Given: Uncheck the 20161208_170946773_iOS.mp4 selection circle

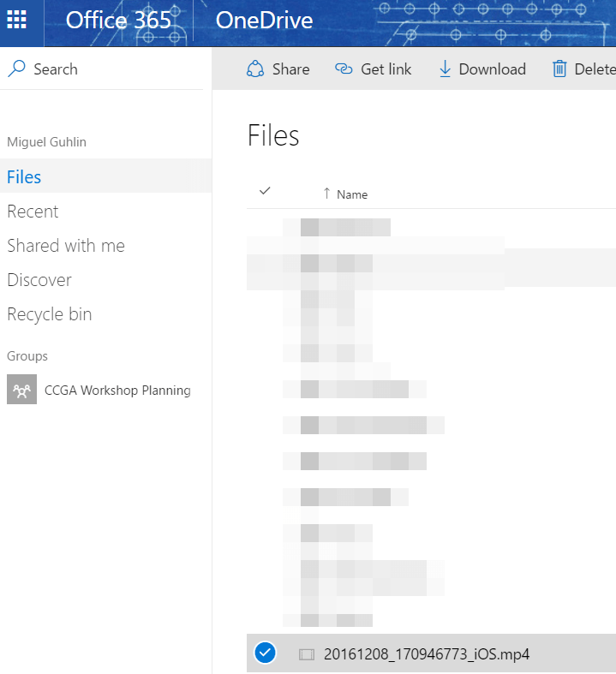Looking at the screenshot, I should 265,653.
